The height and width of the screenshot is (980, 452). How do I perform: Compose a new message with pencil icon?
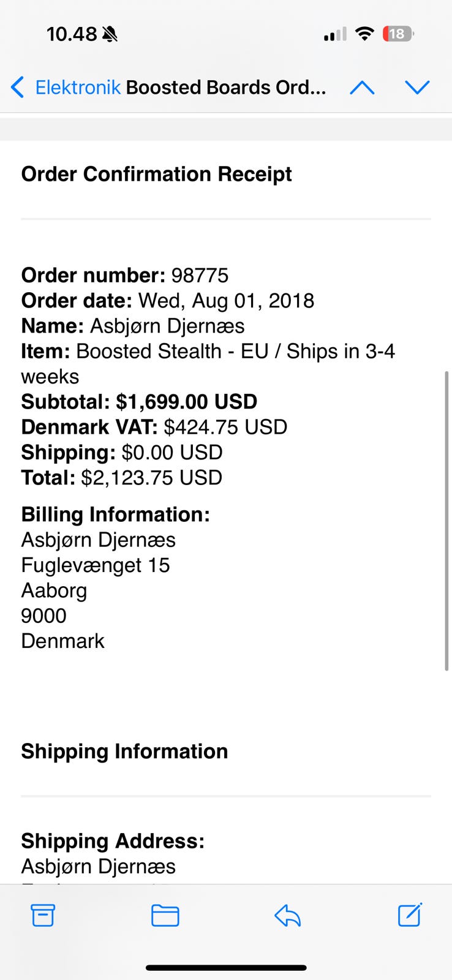pyautogui.click(x=409, y=916)
